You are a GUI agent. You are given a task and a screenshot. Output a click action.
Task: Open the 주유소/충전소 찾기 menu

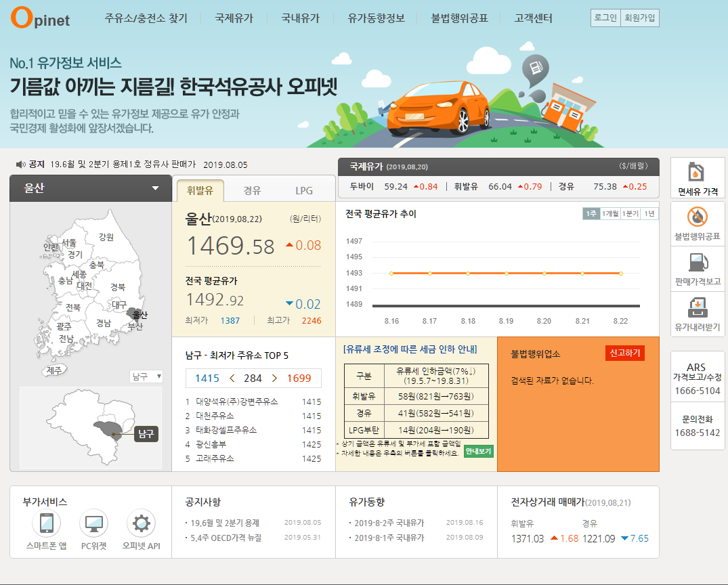tap(146, 18)
